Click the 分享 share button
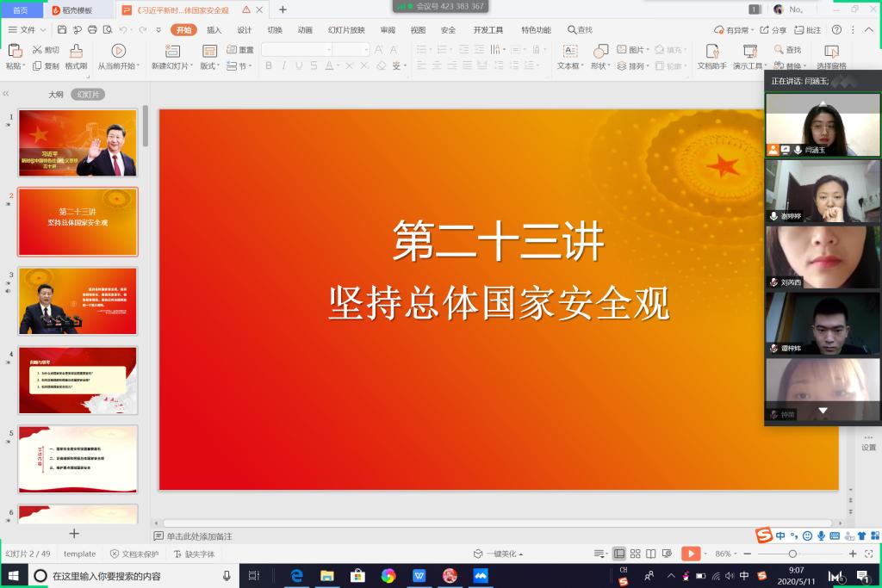Viewport: 882px width, 588px height. click(773, 30)
